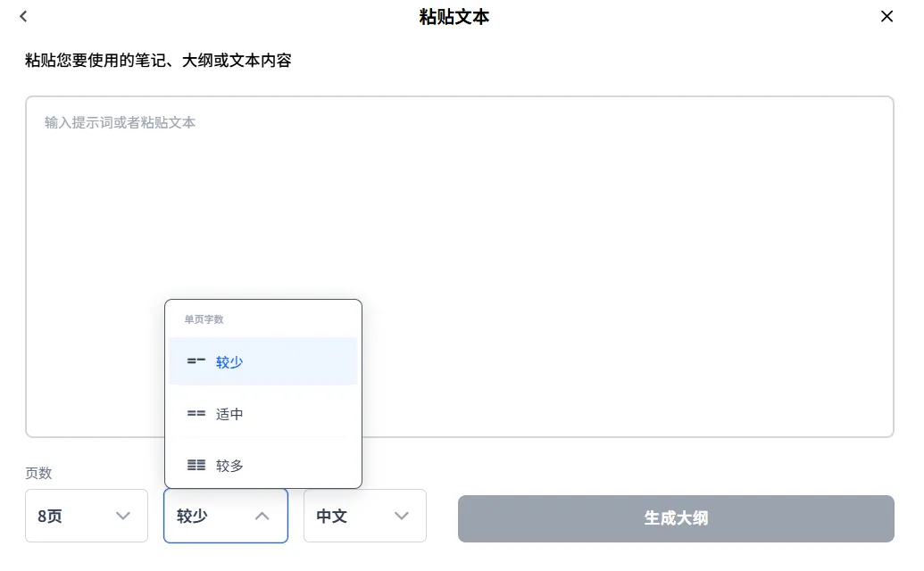Click the 单页字数 menu header
Screen dimensions: 924x571
coord(204,319)
